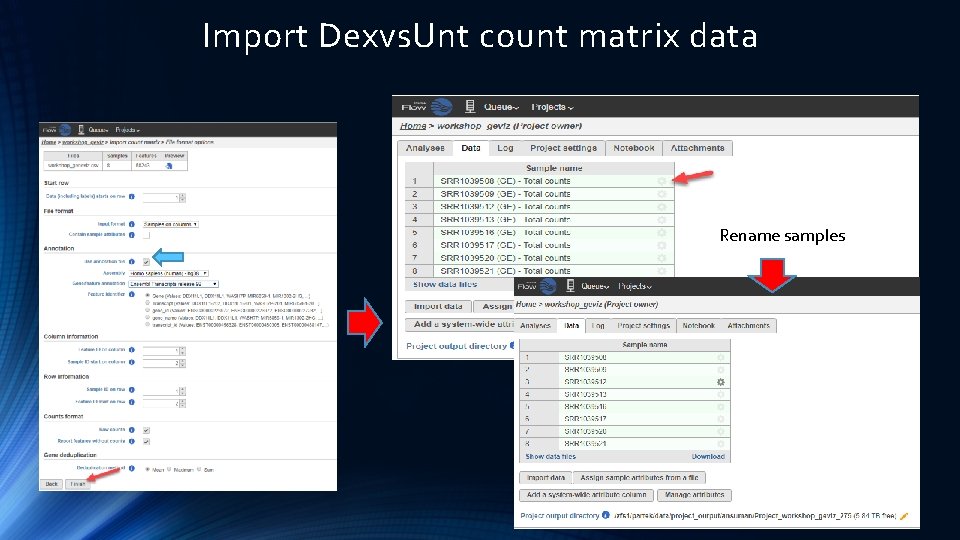
Task: Toggle Report features without counts checkbox
Action: point(146,441)
